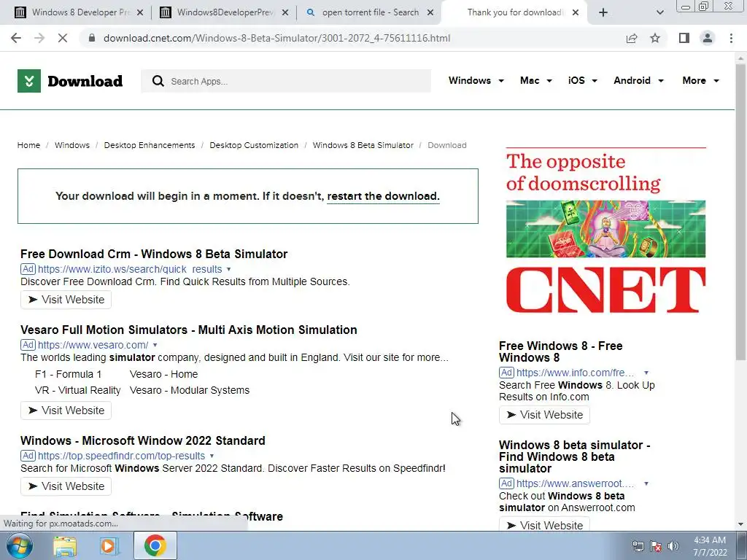Open Windows 8 Beta Simulator breadcrumb

click(363, 145)
